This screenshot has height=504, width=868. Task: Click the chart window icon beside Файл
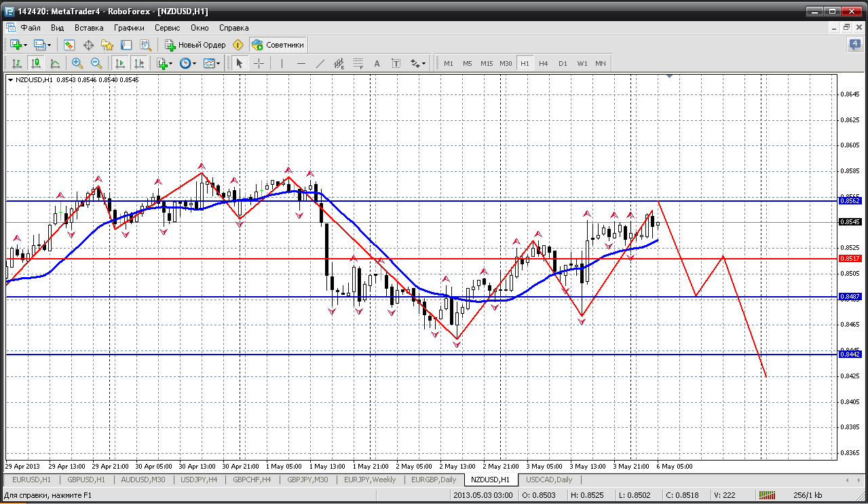pos(10,28)
